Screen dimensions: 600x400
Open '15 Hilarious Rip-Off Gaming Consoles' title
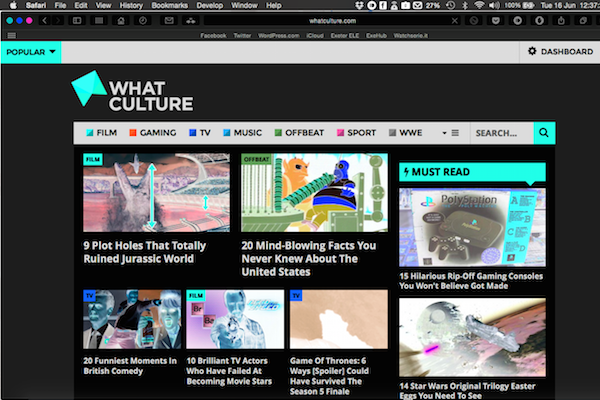pos(471,281)
